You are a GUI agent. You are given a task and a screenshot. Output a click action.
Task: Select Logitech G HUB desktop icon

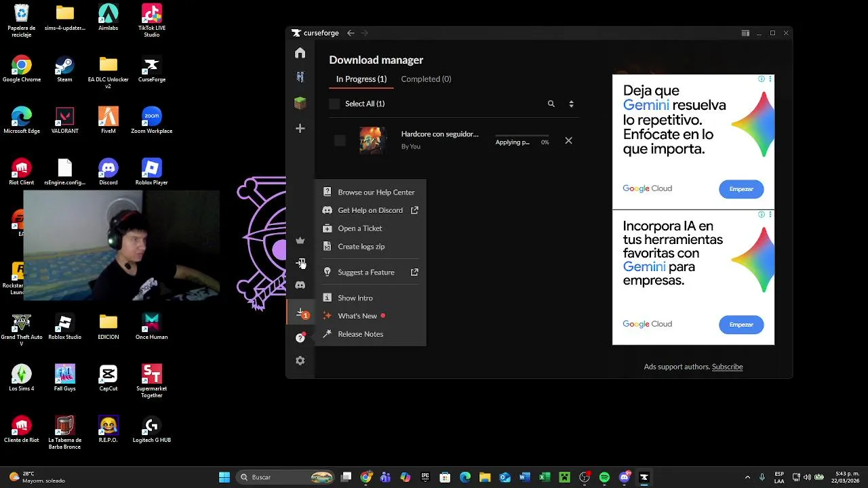[151, 430]
